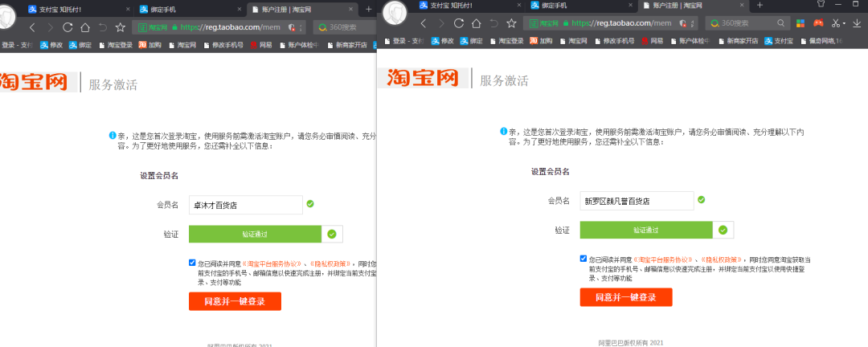Image resolution: width=868 pixels, height=347 pixels.
Task: Click 会员名 field containing 卓沐才百货店
Action: 246,205
